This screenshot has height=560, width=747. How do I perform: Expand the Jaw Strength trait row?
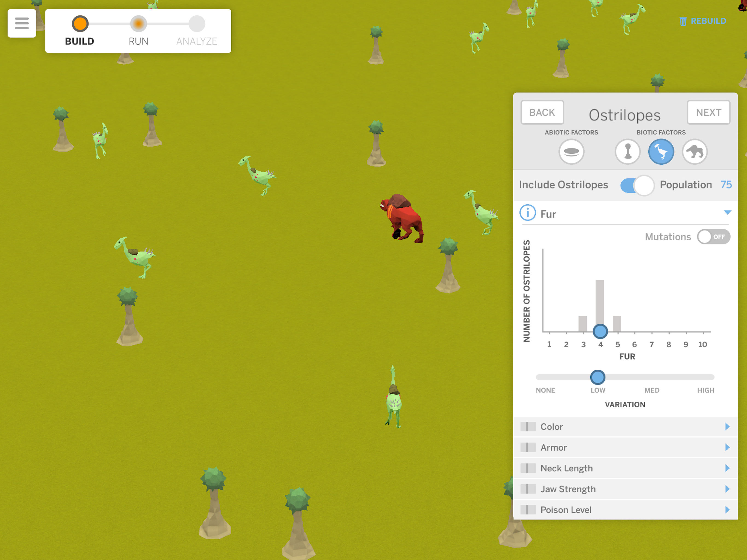[x=625, y=489]
